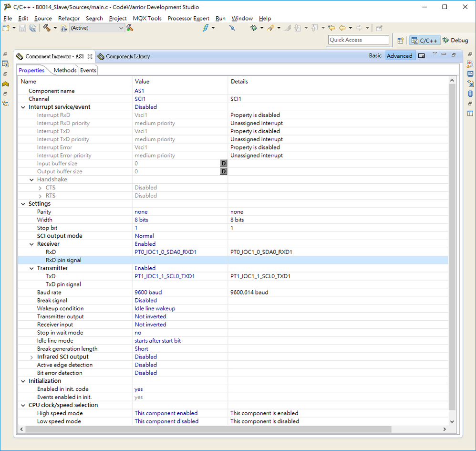Click the hammer icon after the Active combo box

coord(130,28)
